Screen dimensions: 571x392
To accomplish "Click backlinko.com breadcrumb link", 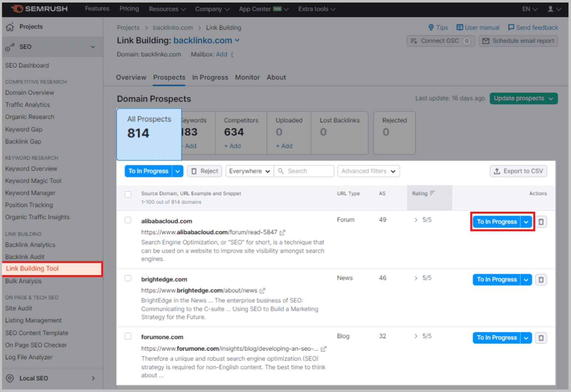I will pos(173,28).
